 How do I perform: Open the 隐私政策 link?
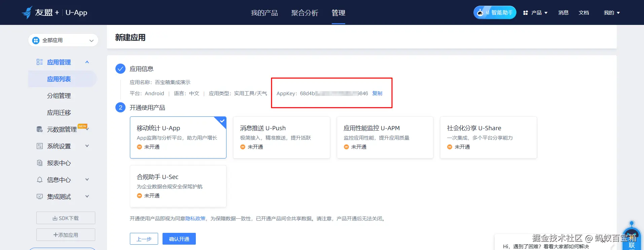coord(195,219)
